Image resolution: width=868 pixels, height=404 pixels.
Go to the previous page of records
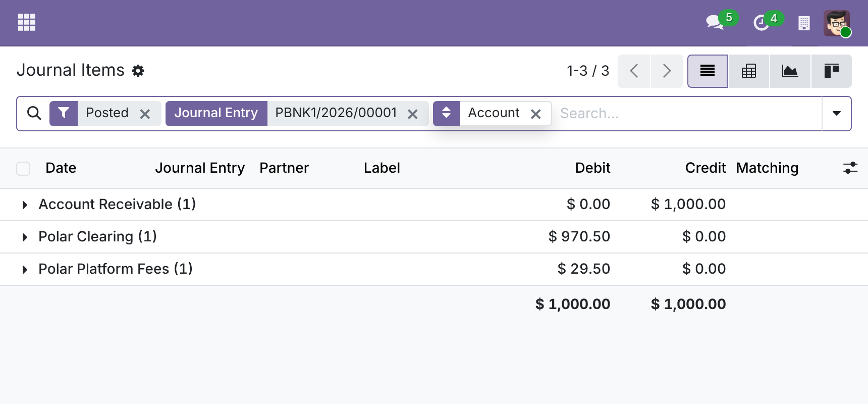634,71
